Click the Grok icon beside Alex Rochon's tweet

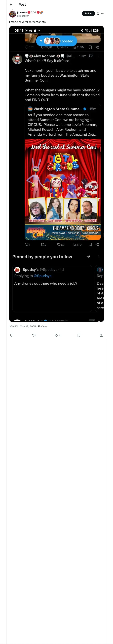(91, 56)
